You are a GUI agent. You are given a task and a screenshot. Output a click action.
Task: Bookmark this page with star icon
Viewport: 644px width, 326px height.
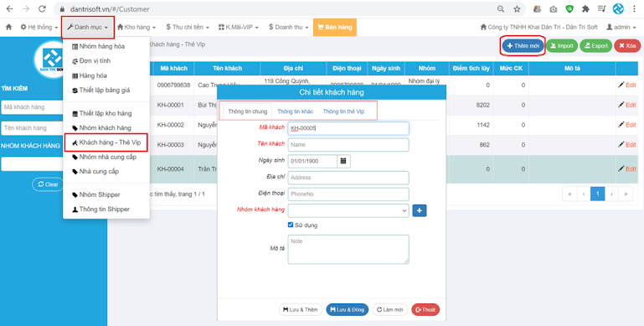[517, 9]
